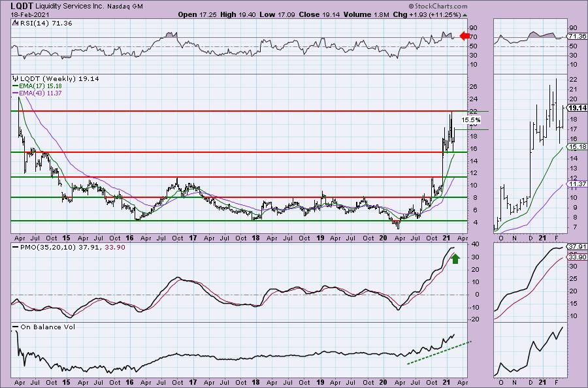Click the D month label under the zoom price panel
Screen dimensions: 588x388
pyautogui.click(x=531, y=238)
